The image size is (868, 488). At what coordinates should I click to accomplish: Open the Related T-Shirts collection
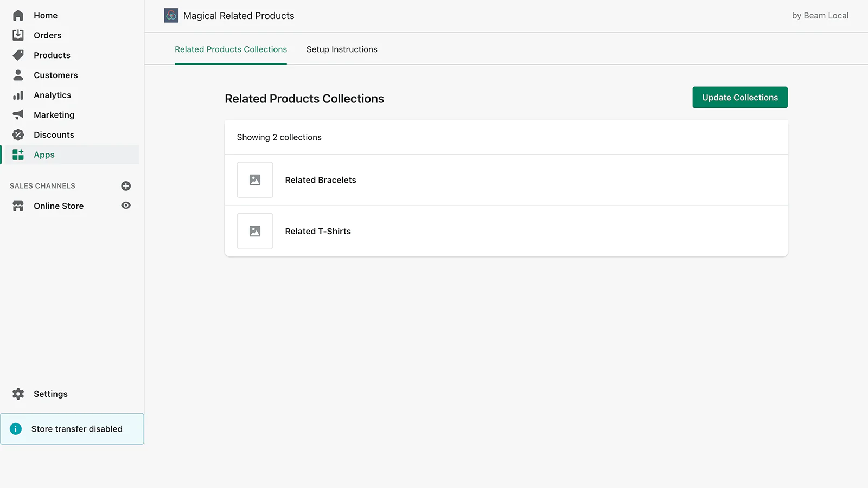coord(506,231)
